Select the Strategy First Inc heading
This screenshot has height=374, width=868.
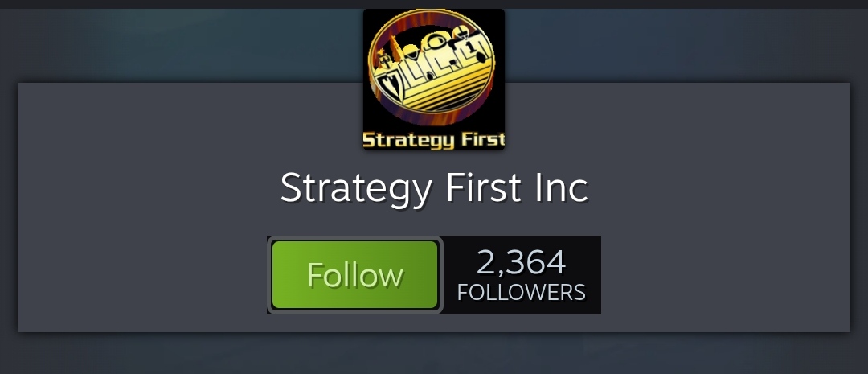pos(434,188)
